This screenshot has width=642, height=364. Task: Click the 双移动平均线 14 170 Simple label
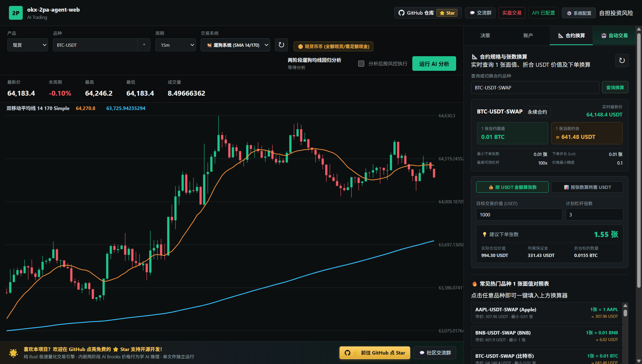(x=38, y=108)
